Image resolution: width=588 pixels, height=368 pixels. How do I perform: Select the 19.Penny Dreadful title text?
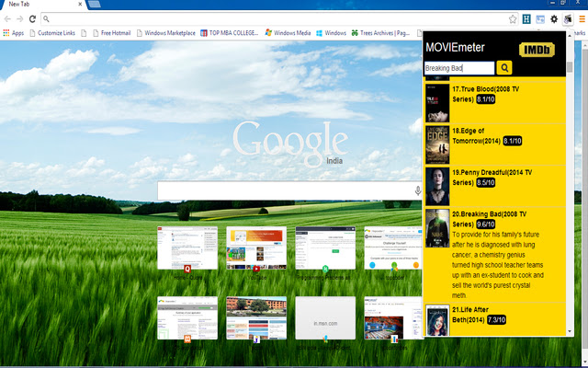click(492, 178)
